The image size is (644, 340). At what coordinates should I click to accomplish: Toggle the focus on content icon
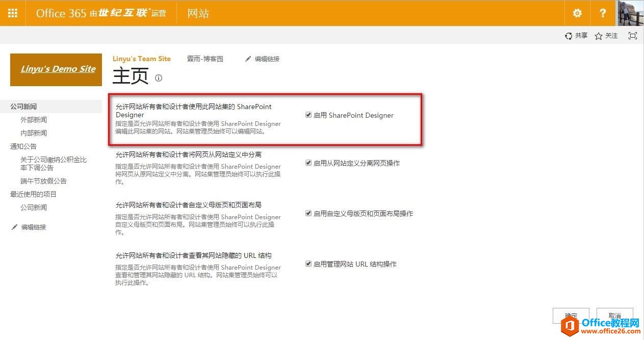pos(633,36)
